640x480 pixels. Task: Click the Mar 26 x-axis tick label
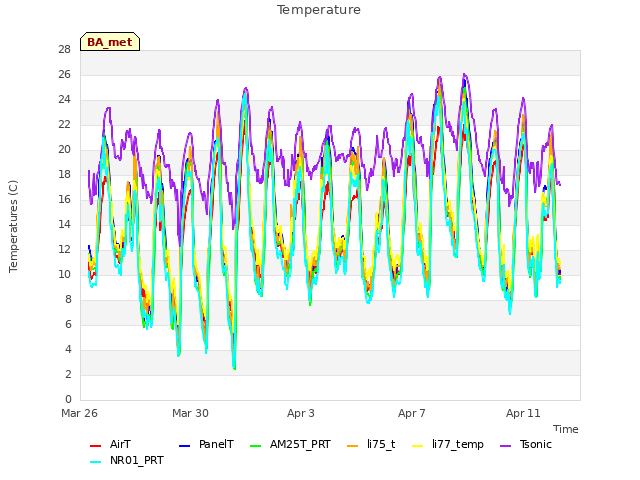click(x=79, y=413)
